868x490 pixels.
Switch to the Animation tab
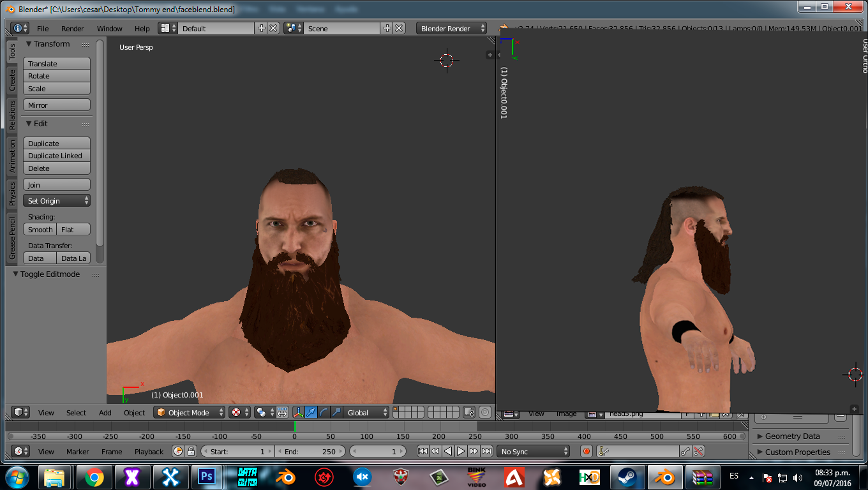[12, 156]
